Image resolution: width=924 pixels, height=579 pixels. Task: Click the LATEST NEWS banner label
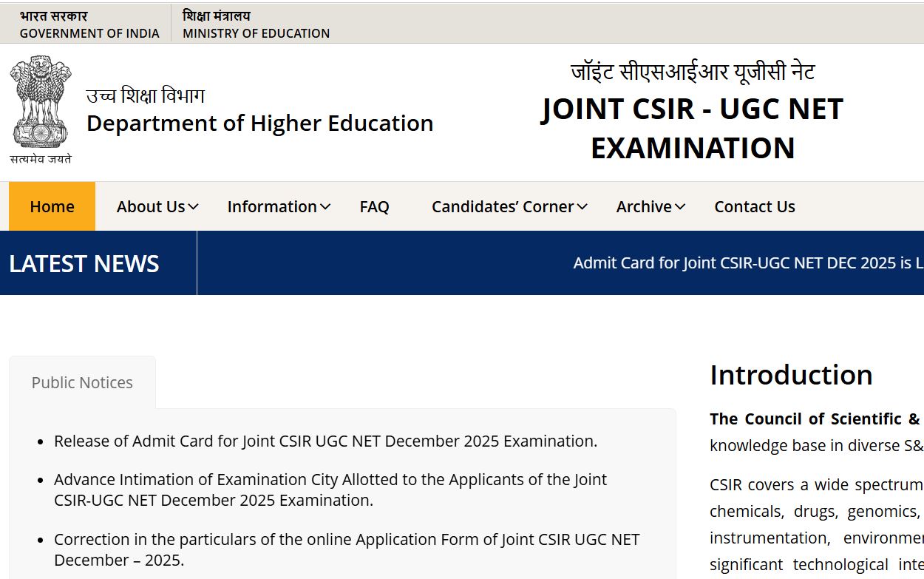click(x=84, y=263)
